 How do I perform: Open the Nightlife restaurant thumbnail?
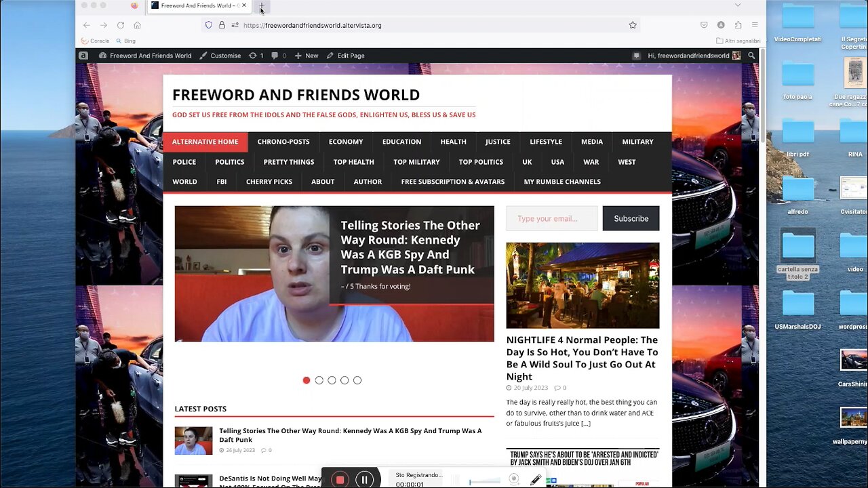[583, 285]
